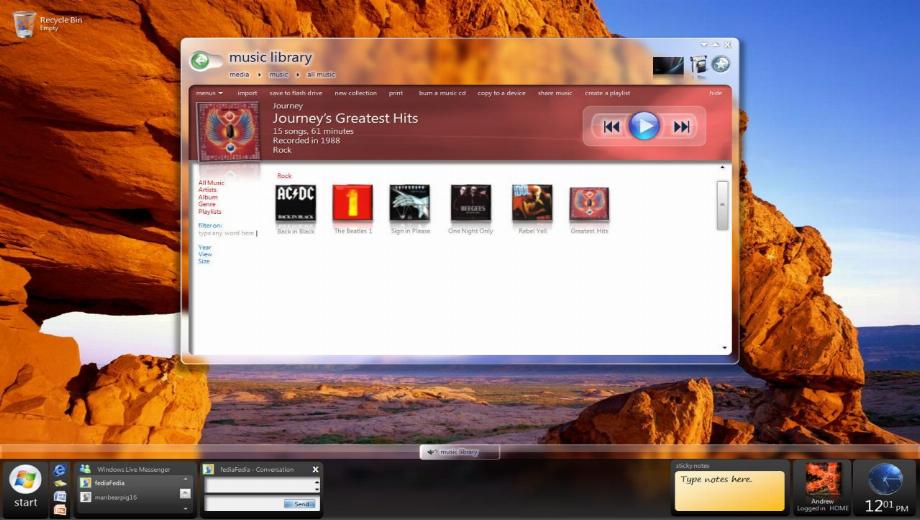The image size is (920, 520).
Task: Click the Windows Live Messenger people icon
Action: click(85, 469)
